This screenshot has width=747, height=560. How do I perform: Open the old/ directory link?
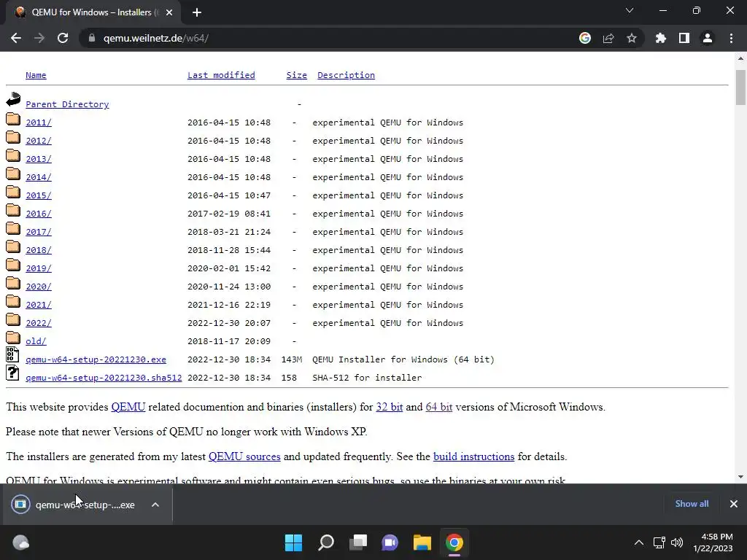pos(36,341)
